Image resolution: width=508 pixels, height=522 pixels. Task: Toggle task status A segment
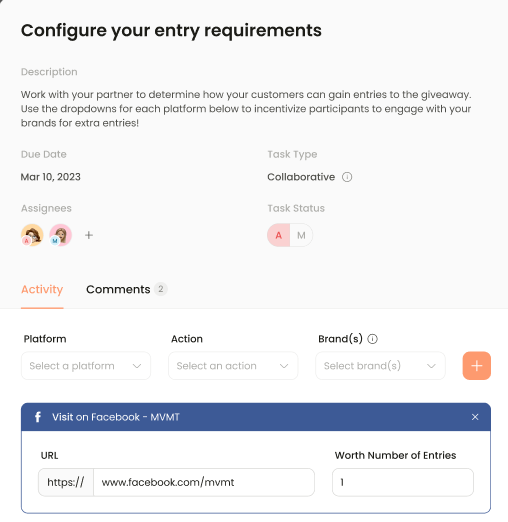point(279,235)
